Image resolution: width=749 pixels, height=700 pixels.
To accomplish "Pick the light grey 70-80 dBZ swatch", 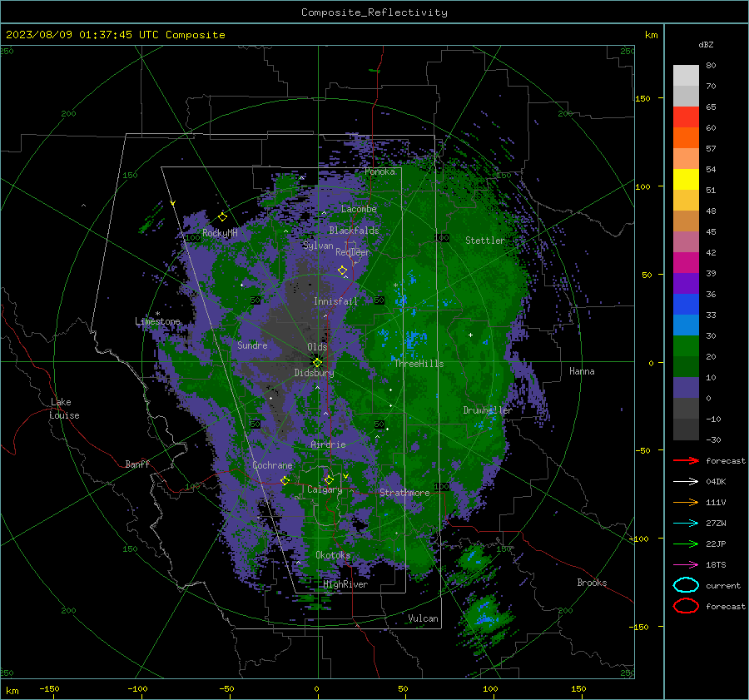I will click(686, 76).
